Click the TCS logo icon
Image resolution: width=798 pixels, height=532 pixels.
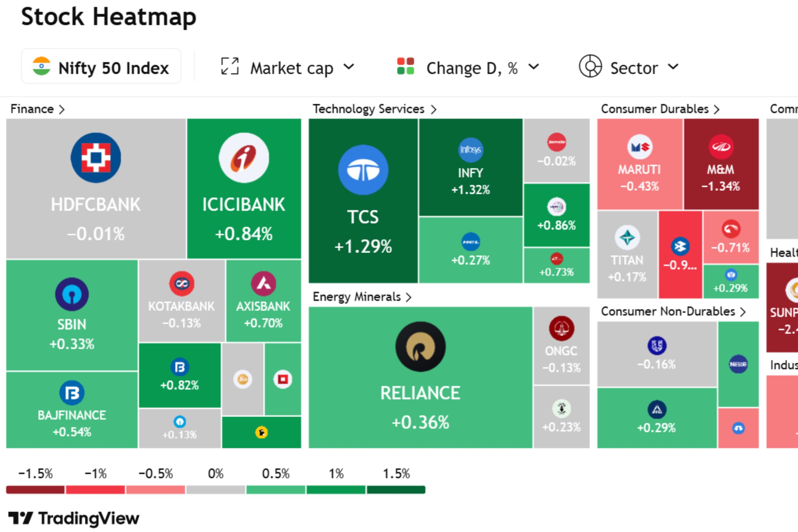point(363,171)
